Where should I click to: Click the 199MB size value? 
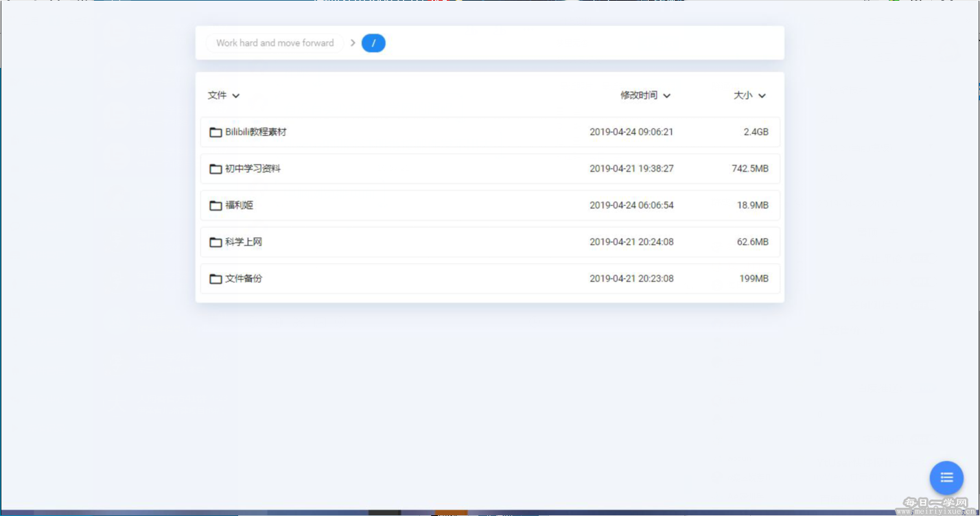754,279
